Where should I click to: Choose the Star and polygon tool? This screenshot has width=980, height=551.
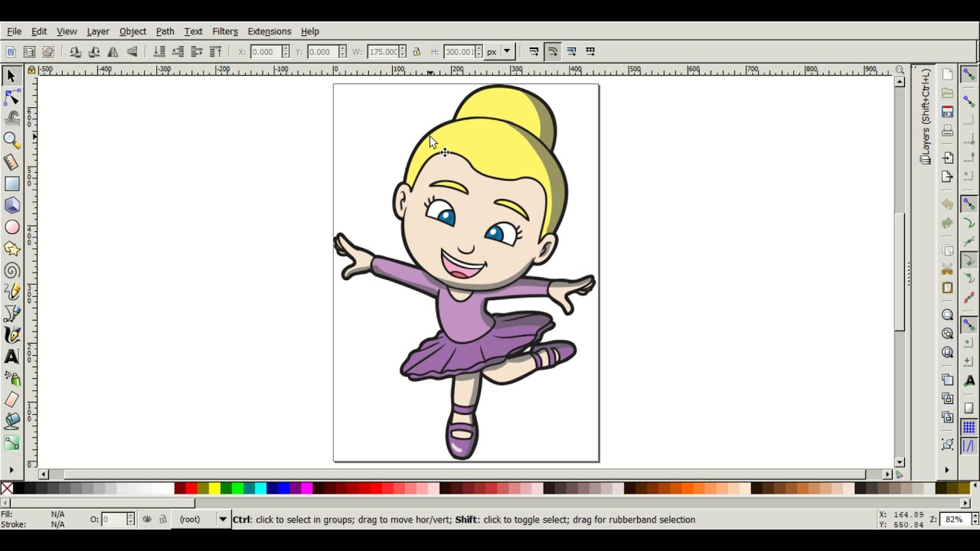(11, 249)
